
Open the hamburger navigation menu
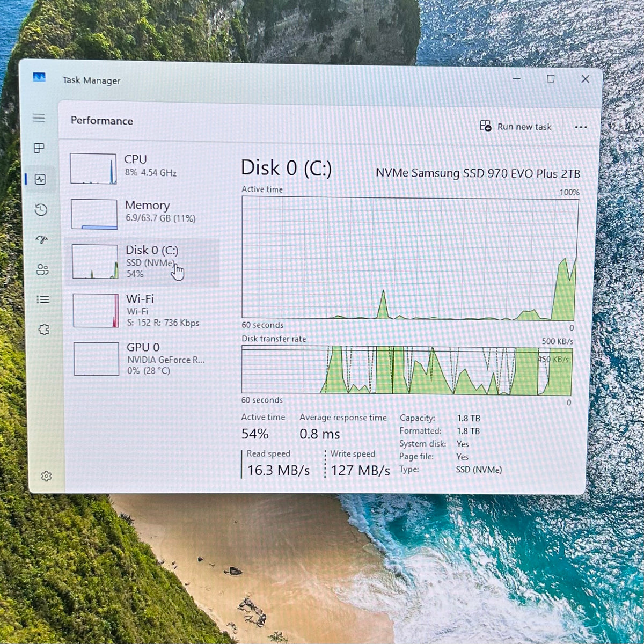39,118
